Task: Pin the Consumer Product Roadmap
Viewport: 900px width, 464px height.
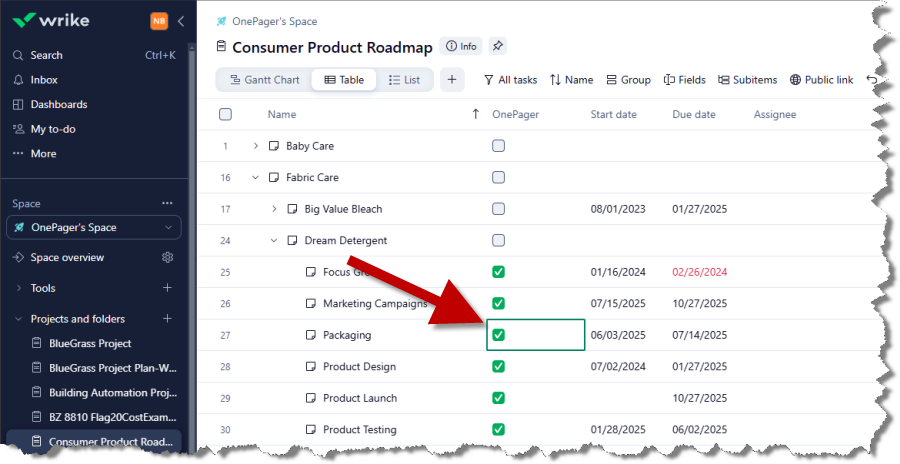Action: point(498,46)
